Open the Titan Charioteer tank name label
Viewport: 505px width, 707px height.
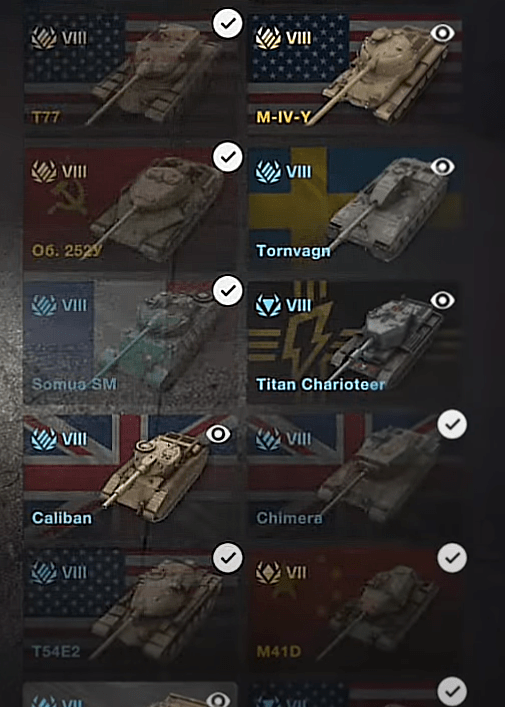pyautogui.click(x=321, y=385)
